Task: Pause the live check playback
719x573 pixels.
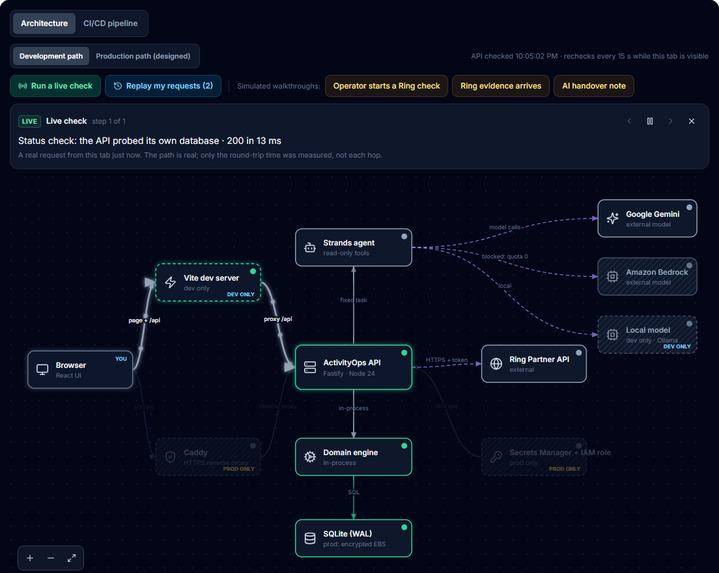Action: point(650,121)
